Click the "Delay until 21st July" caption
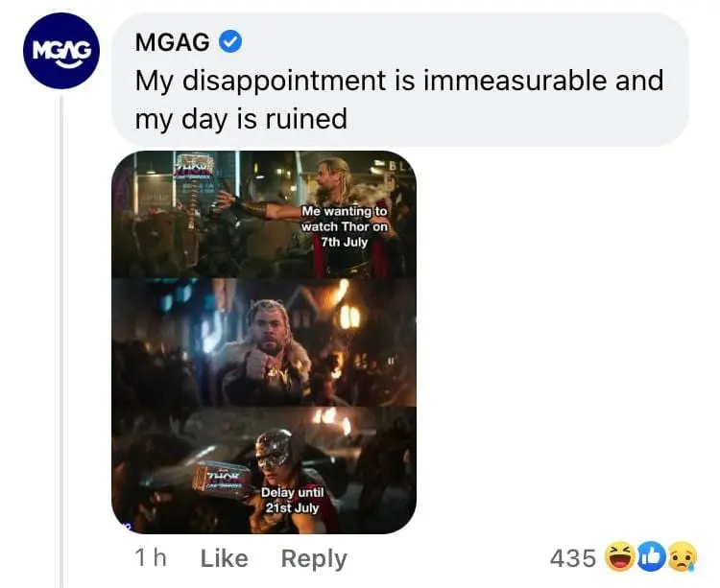 (292, 499)
